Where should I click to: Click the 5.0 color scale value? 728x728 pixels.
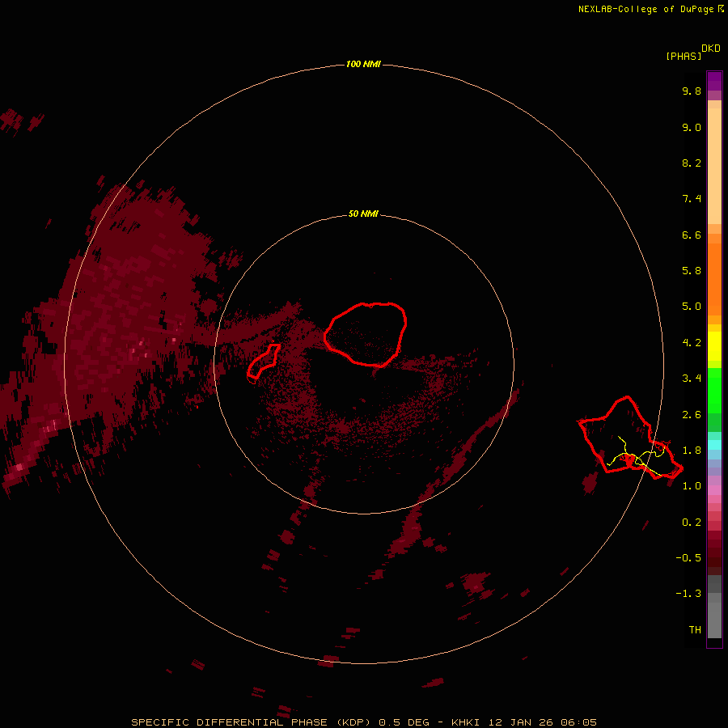(692, 307)
